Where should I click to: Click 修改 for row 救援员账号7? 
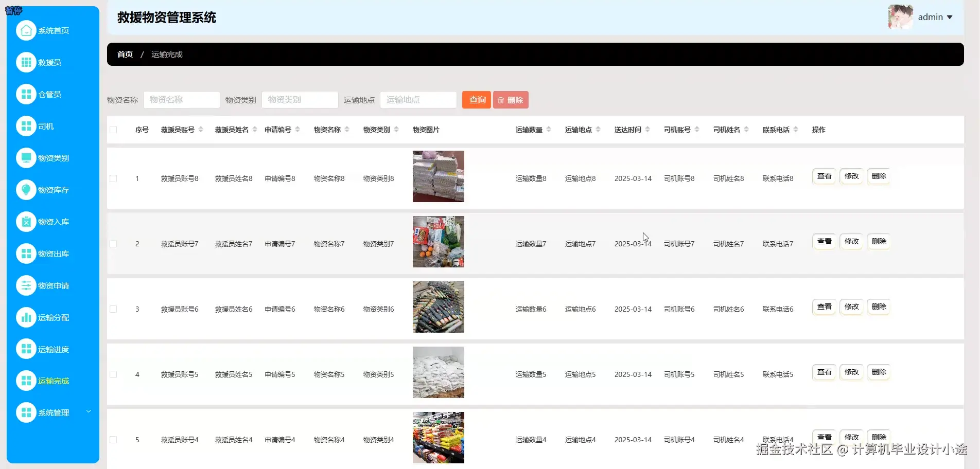coord(851,242)
